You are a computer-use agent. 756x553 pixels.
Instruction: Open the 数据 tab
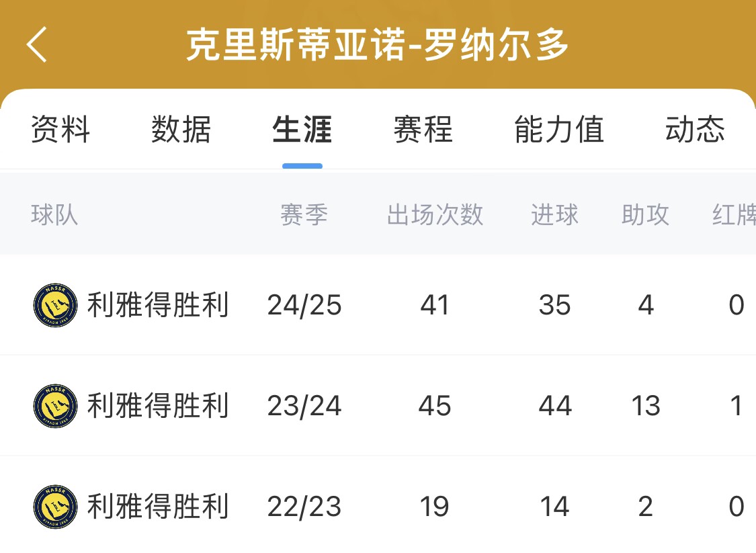pyautogui.click(x=181, y=129)
